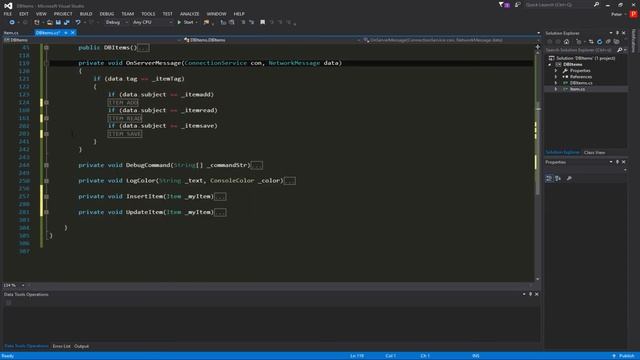Click Show All Files icon in Solution Explorer
Screen dimensions: 640x360
616,42
